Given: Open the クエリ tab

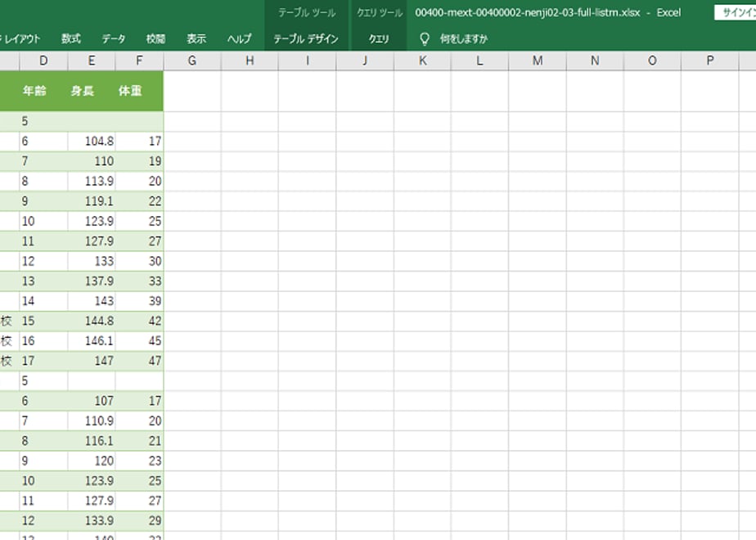Looking at the screenshot, I should pos(379,39).
